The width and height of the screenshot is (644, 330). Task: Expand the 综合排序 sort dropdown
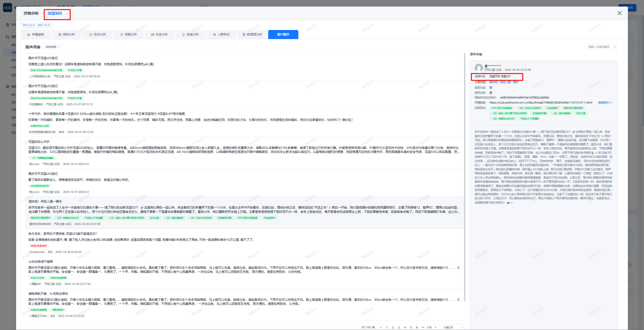point(53,47)
